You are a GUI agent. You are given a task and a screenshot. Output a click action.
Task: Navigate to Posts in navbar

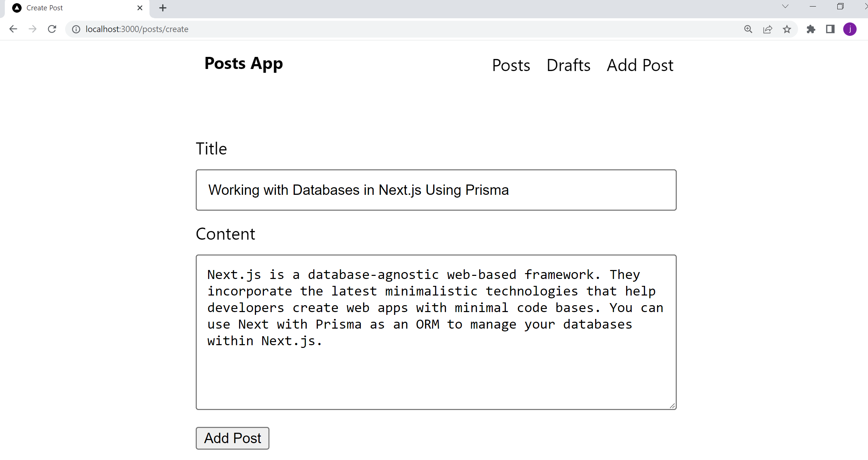(x=511, y=66)
